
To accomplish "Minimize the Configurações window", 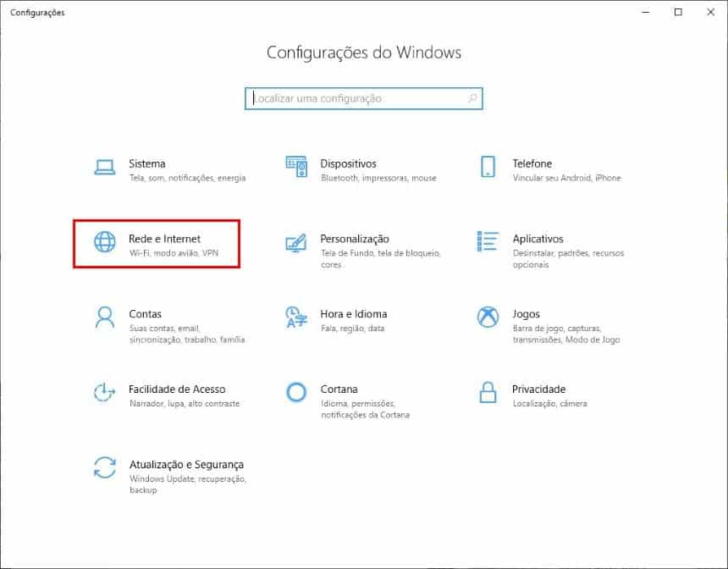I will (645, 12).
